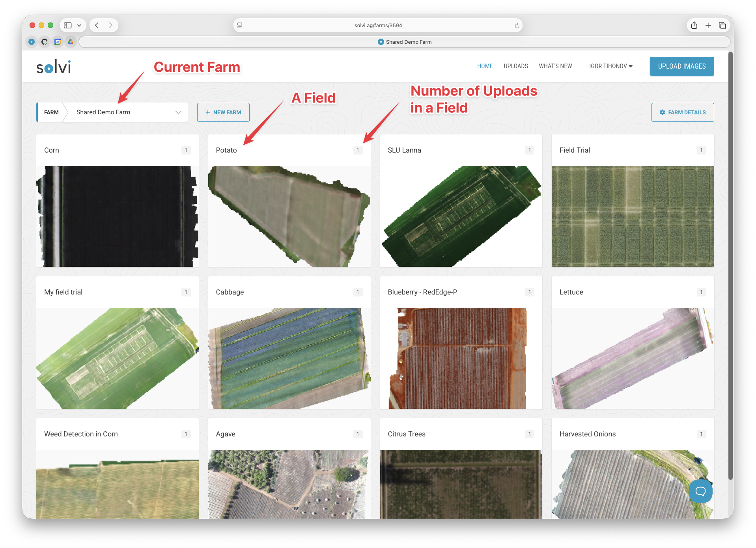The image size is (756, 548).
Task: Open the Igor Tihonov user menu
Action: click(x=610, y=66)
